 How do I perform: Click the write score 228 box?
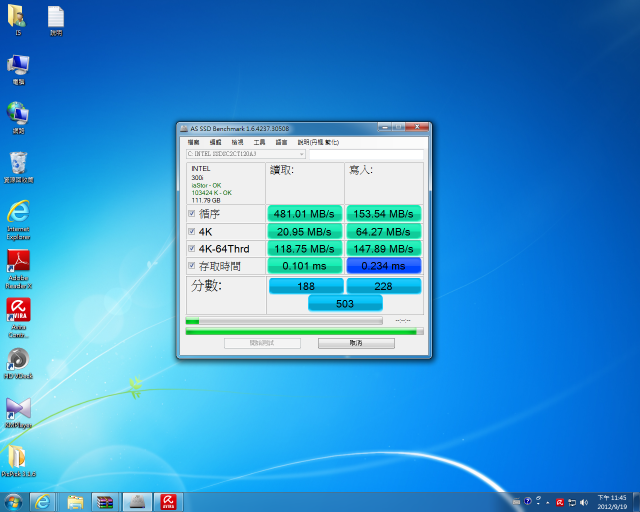tap(384, 286)
